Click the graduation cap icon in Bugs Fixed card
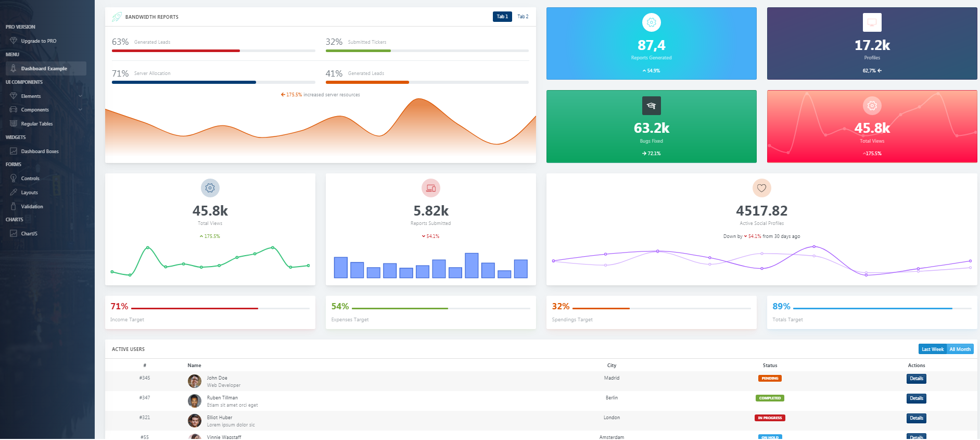Image resolution: width=980 pixels, height=440 pixels. 651,106
